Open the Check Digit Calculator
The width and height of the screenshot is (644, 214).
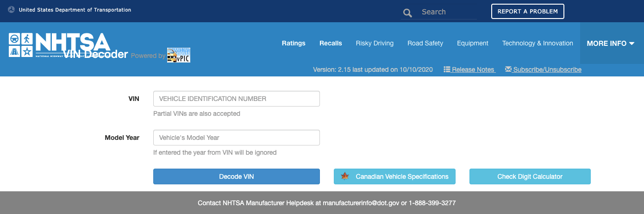(530, 176)
